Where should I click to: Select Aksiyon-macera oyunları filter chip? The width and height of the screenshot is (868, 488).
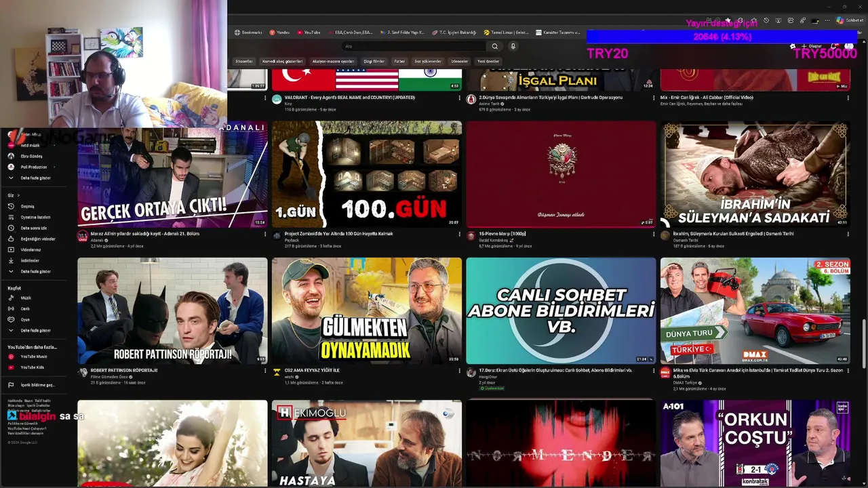(x=333, y=61)
